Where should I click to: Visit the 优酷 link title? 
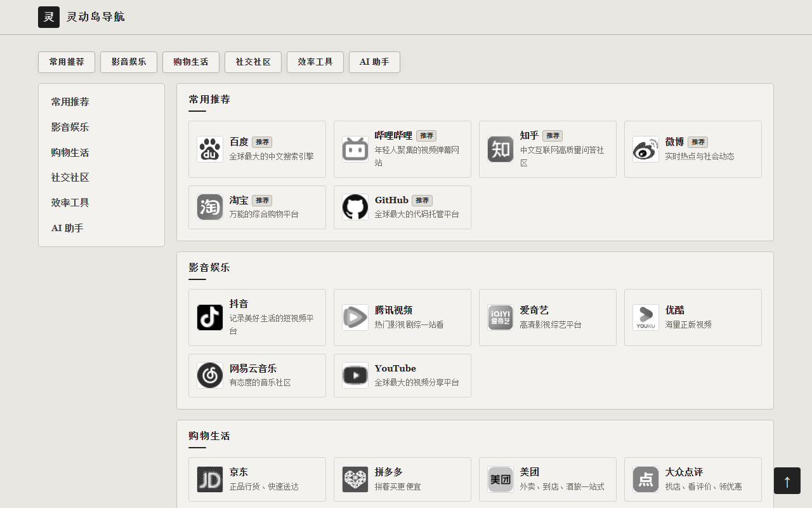(x=675, y=310)
